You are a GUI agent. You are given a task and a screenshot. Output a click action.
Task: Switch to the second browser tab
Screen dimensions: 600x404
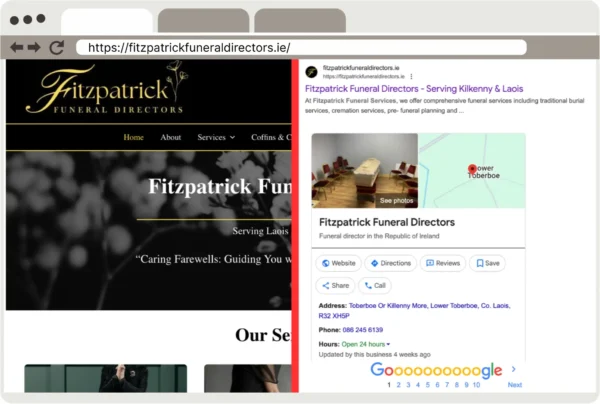click(x=203, y=21)
